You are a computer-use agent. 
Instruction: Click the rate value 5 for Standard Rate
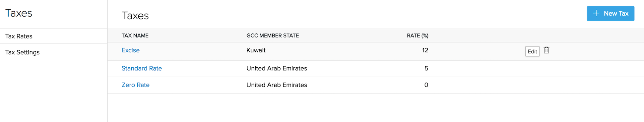(x=426, y=68)
